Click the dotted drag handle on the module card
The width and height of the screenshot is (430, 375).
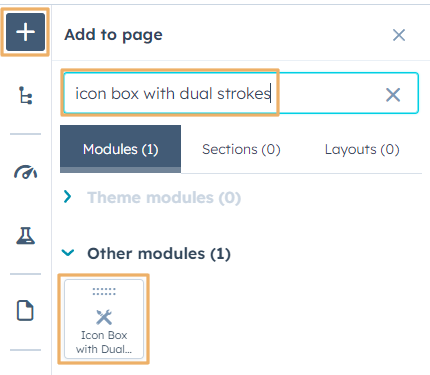point(104,292)
